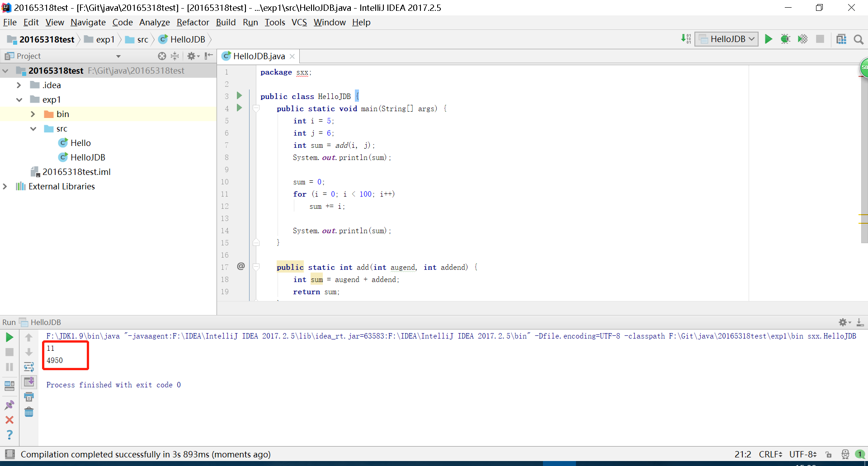This screenshot has height=466, width=868.
Task: Collapse the 20165318test project root
Action: coord(5,71)
